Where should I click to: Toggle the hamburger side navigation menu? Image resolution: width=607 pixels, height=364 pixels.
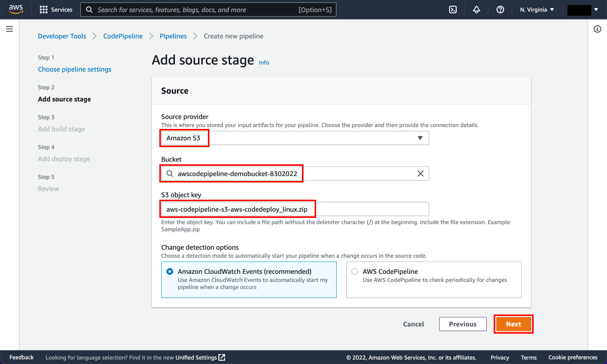(9, 29)
